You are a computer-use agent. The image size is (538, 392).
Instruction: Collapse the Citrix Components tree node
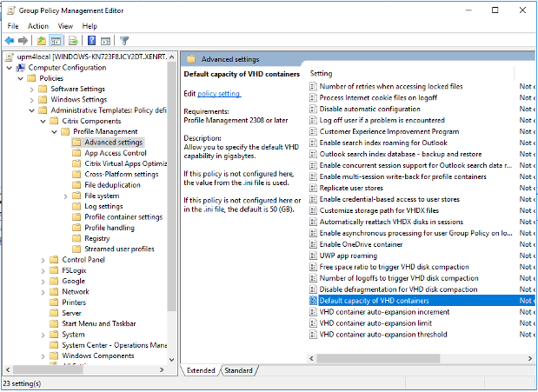43,121
